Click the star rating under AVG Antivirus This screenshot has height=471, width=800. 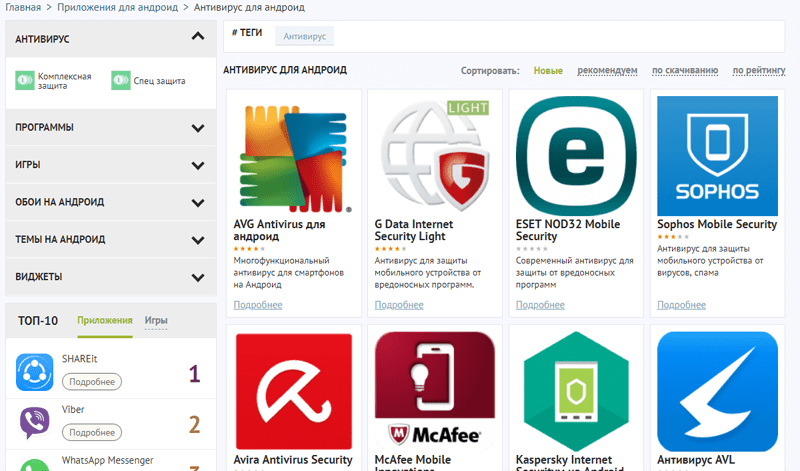click(249, 249)
